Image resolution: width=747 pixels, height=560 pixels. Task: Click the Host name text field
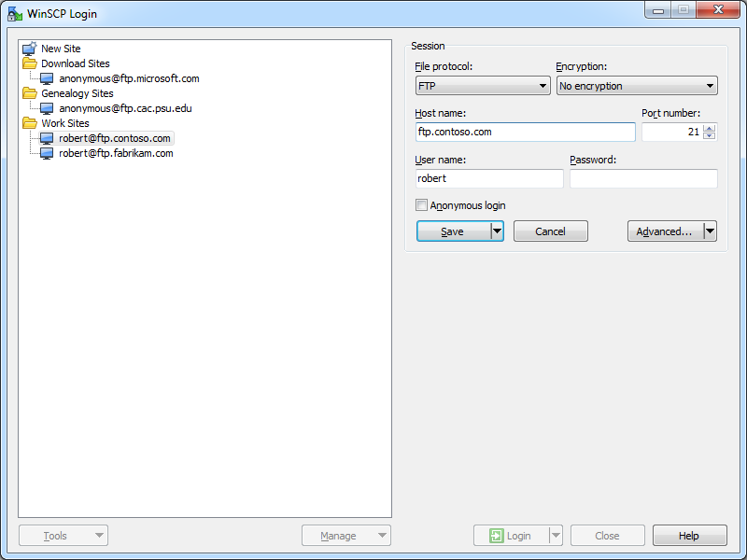coord(525,132)
